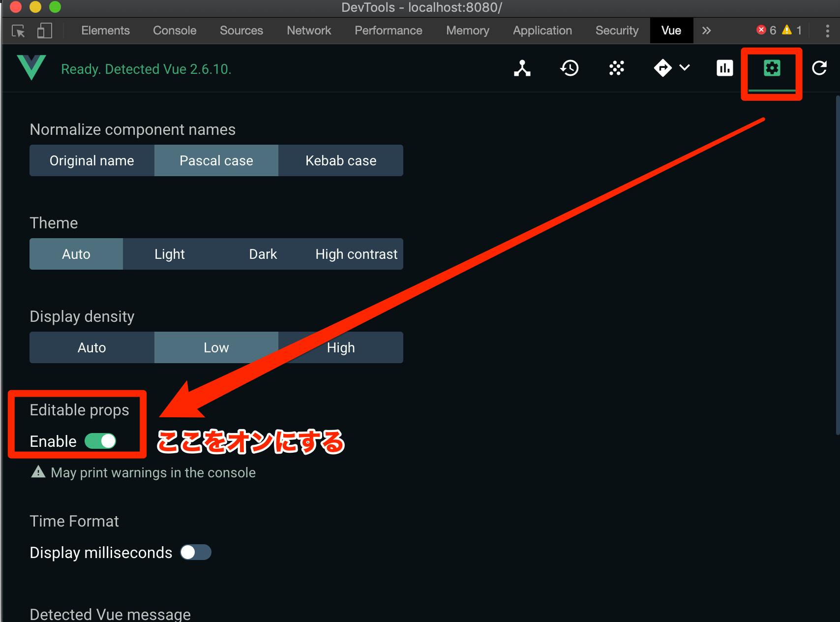Open the Vue devtools Settings gear

[772, 68]
